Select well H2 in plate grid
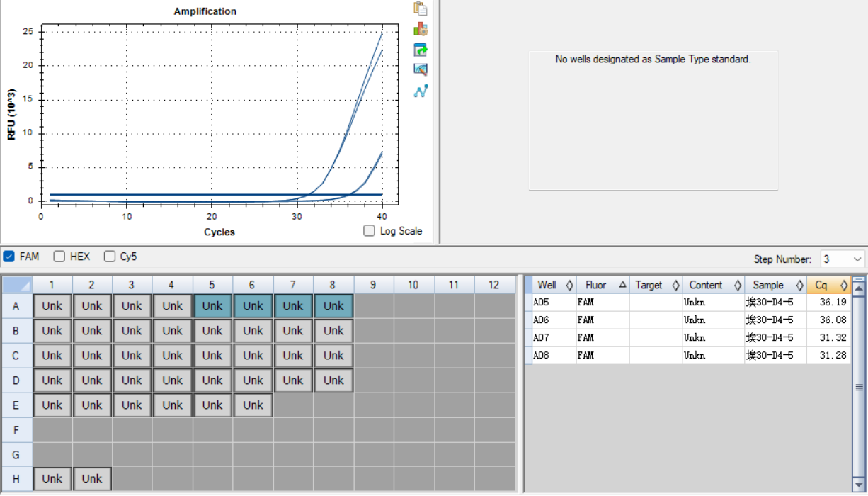This screenshot has width=868, height=496. [92, 478]
